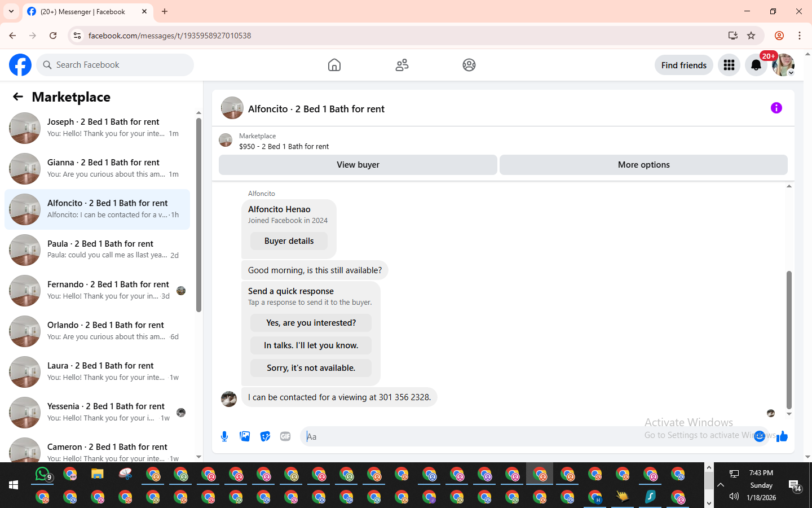Viewport: 812px width, 508px height.
Task: Open the Groups icon in top navigation
Action: tap(469, 65)
